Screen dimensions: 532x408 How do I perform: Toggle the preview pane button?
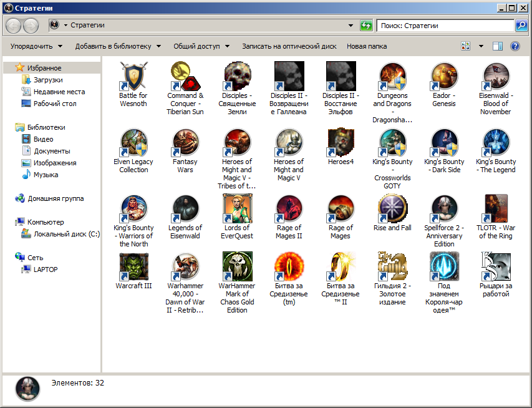click(x=498, y=46)
